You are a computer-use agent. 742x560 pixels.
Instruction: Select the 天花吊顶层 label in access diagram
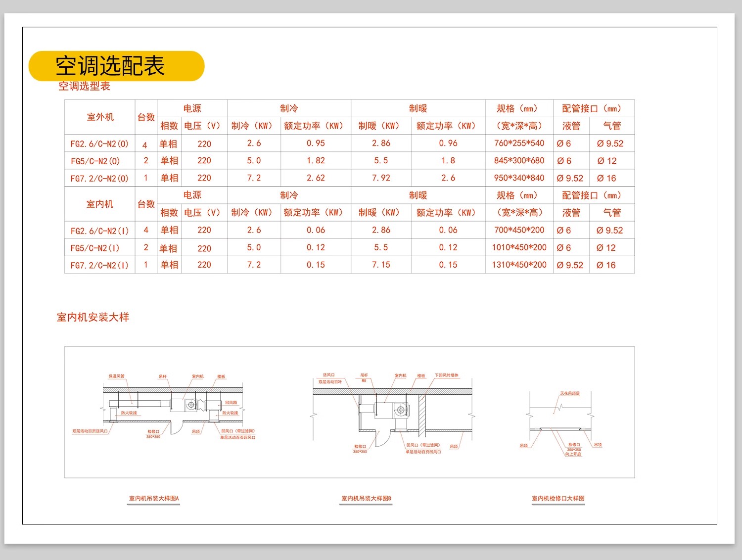tap(570, 393)
